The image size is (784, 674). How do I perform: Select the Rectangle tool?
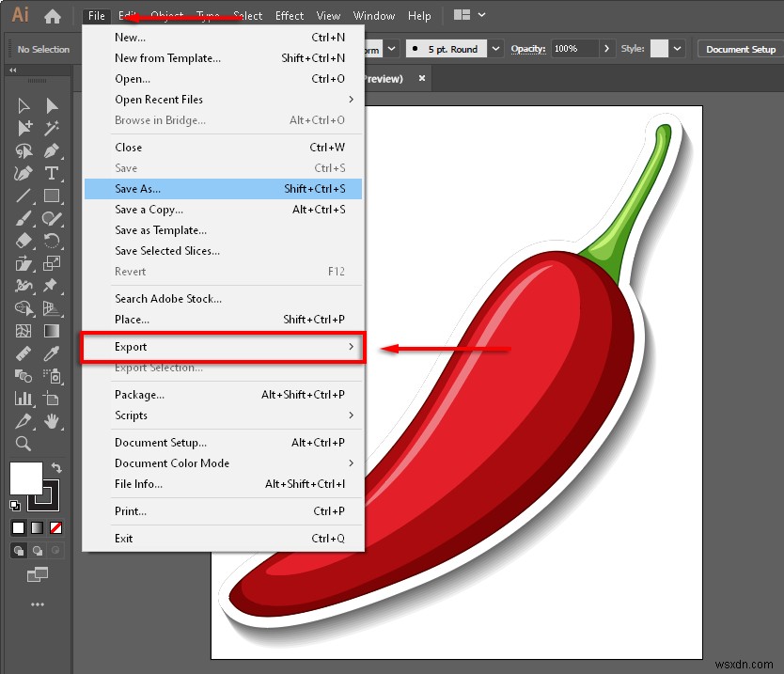(x=54, y=196)
